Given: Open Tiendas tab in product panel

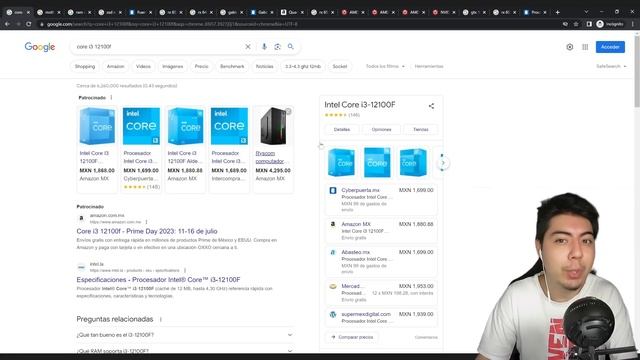Looking at the screenshot, I should [421, 129].
